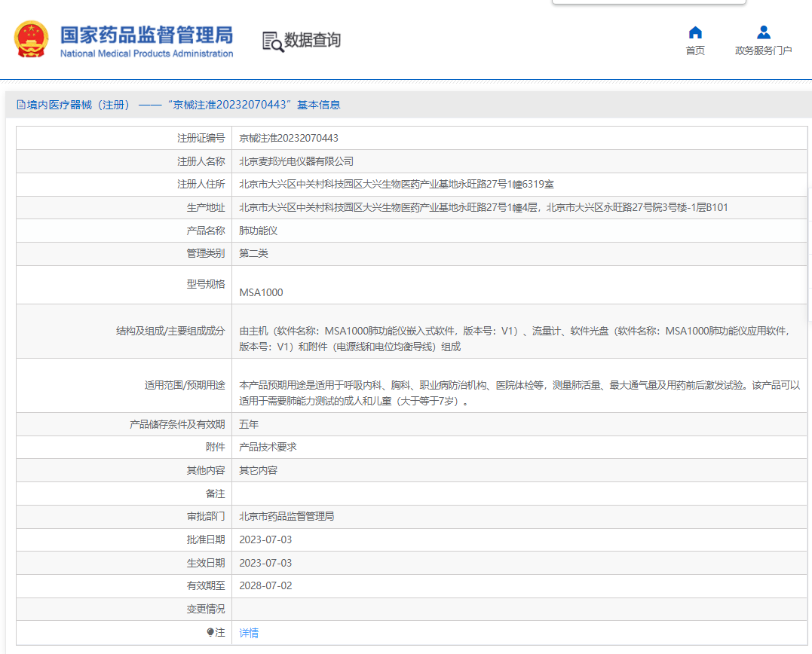Open the 数据查询 magnifier icon
Viewport: 812px width, 654px height.
click(x=273, y=42)
